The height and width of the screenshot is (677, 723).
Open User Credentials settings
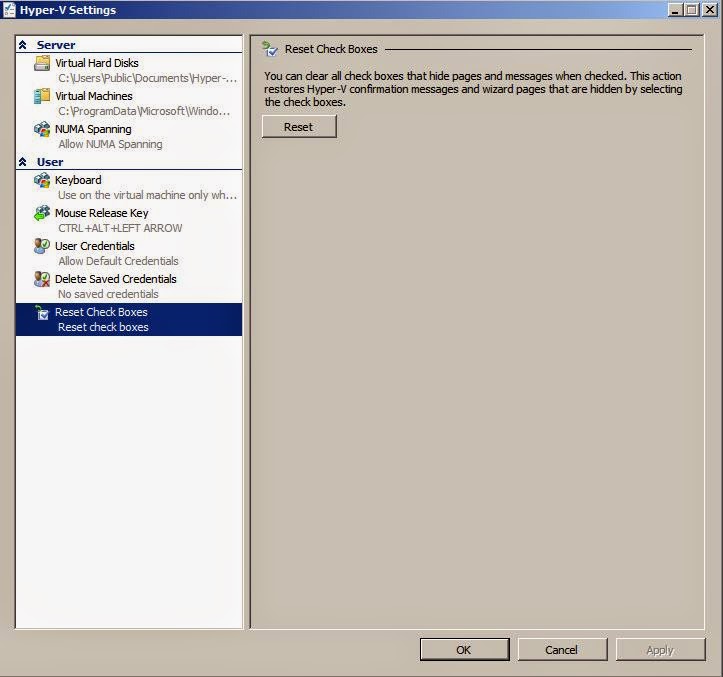[x=129, y=253]
